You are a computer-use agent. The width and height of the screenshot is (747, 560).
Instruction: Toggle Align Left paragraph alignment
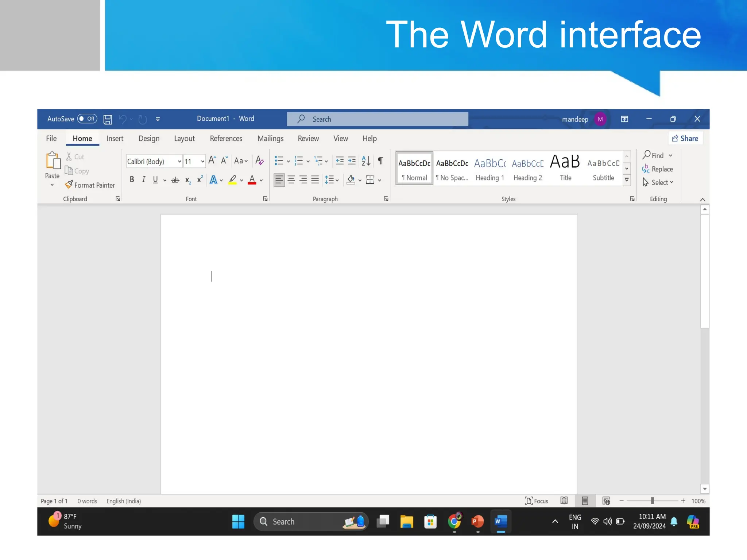279,180
